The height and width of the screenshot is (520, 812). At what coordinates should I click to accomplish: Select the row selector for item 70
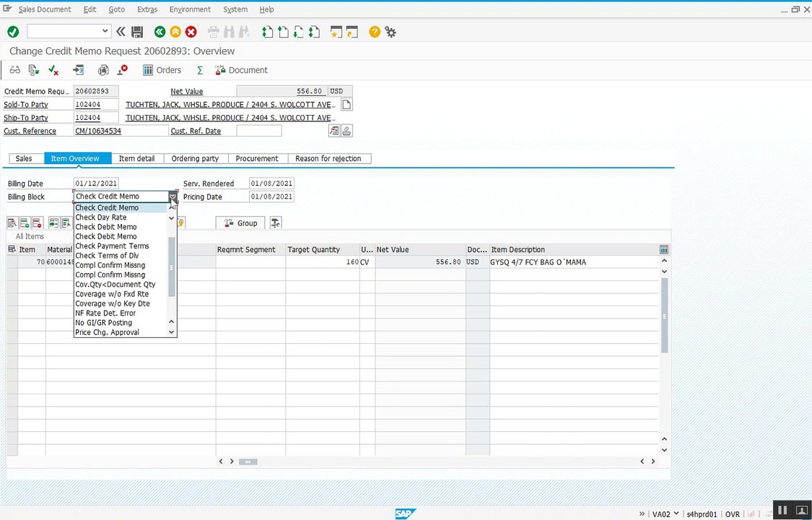[x=12, y=262]
